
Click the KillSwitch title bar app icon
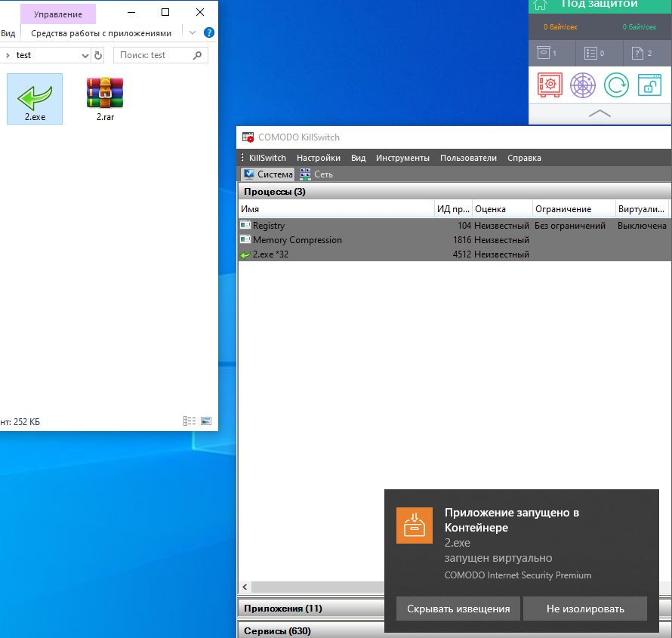248,137
